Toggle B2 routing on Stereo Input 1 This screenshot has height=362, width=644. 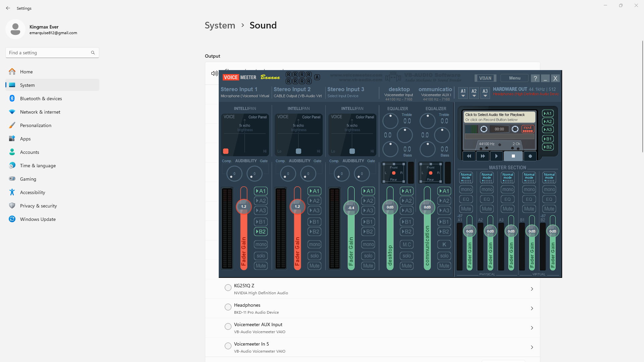pyautogui.click(x=261, y=232)
